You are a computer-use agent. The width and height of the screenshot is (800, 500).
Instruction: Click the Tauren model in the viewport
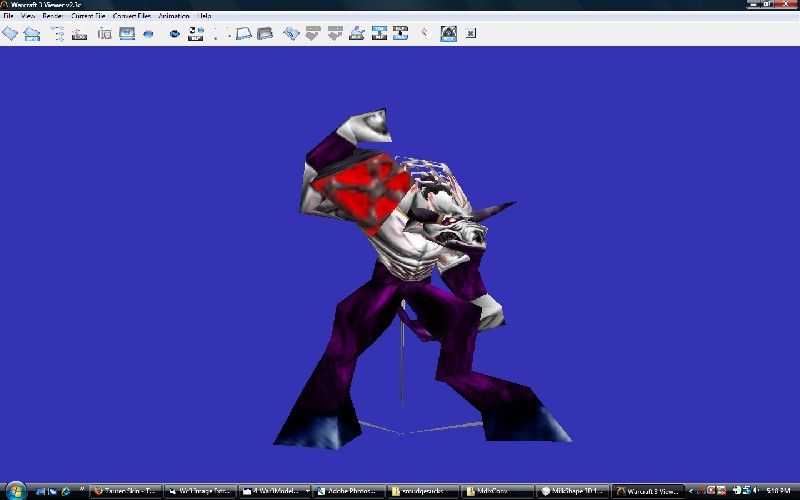tap(422, 279)
